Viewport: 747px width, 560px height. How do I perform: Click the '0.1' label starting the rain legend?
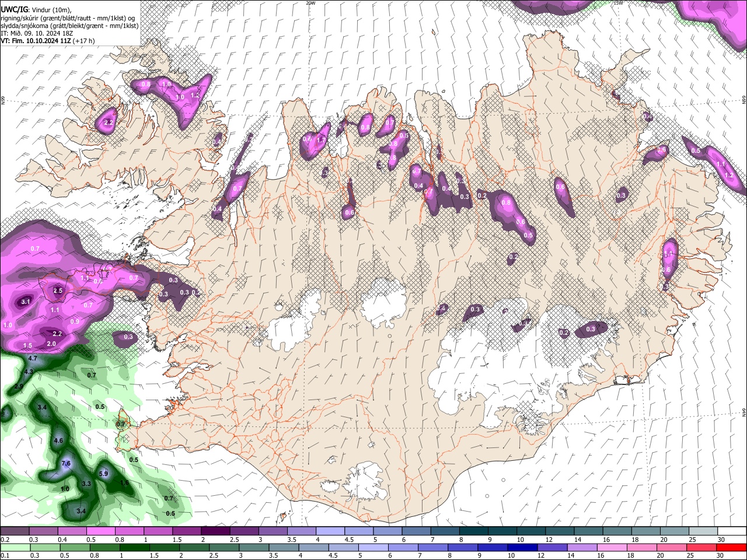5,556
